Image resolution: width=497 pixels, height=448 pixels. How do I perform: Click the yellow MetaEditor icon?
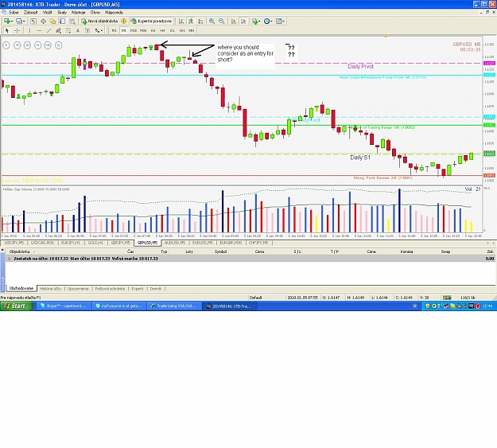point(123,21)
